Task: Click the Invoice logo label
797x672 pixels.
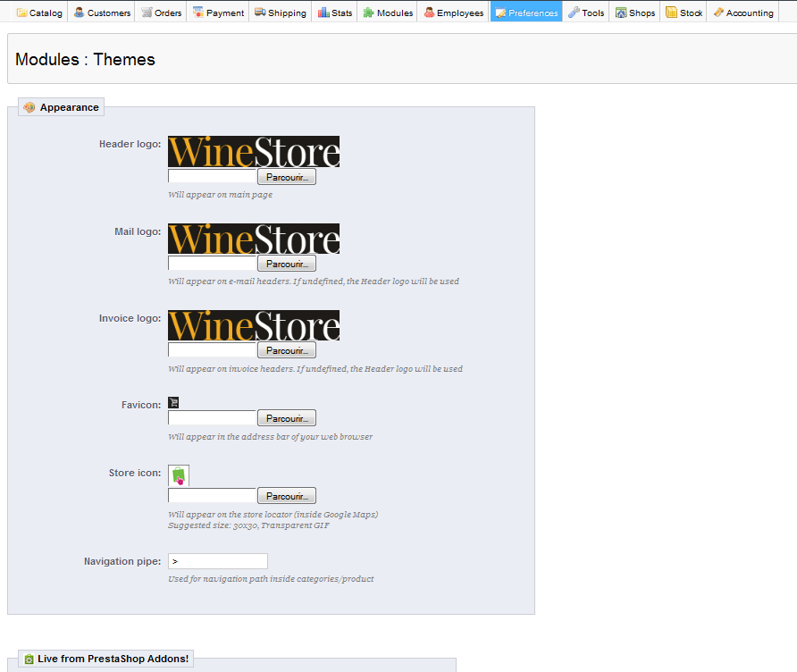Action: pos(130,318)
